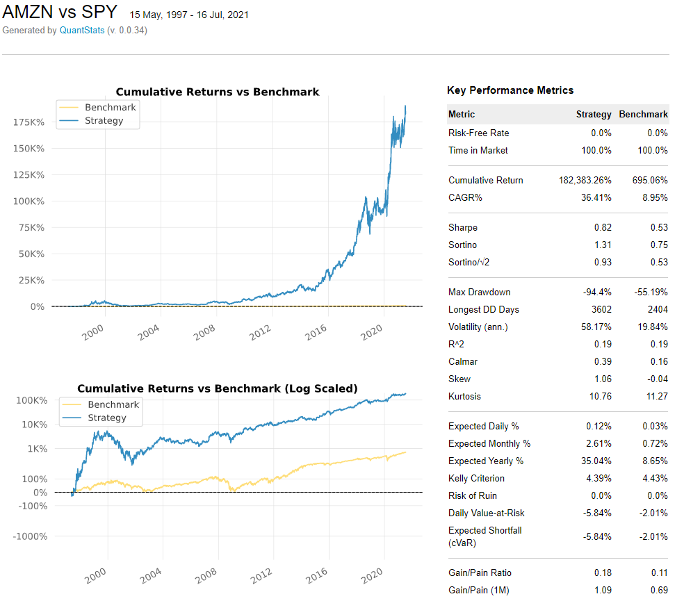This screenshot has width=700, height=601.
Task: Click the Expected Daily % label
Action: [484, 427]
